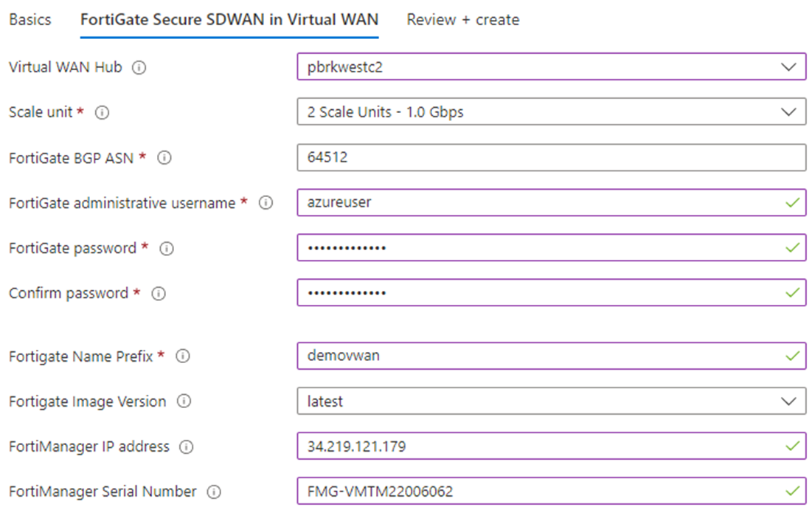Expand the Fortigate Image Version dropdown
The image size is (812, 510).
pyautogui.click(x=788, y=401)
